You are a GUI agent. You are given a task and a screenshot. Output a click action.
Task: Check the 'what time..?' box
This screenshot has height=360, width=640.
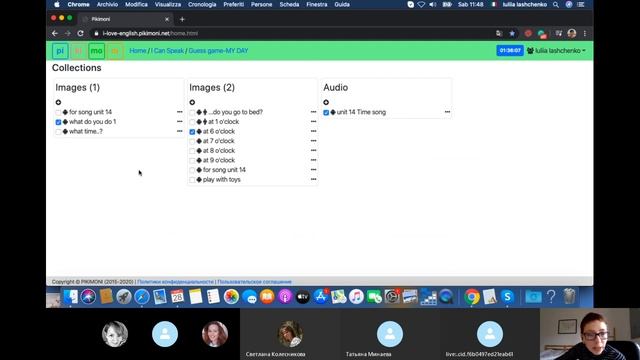(x=58, y=132)
